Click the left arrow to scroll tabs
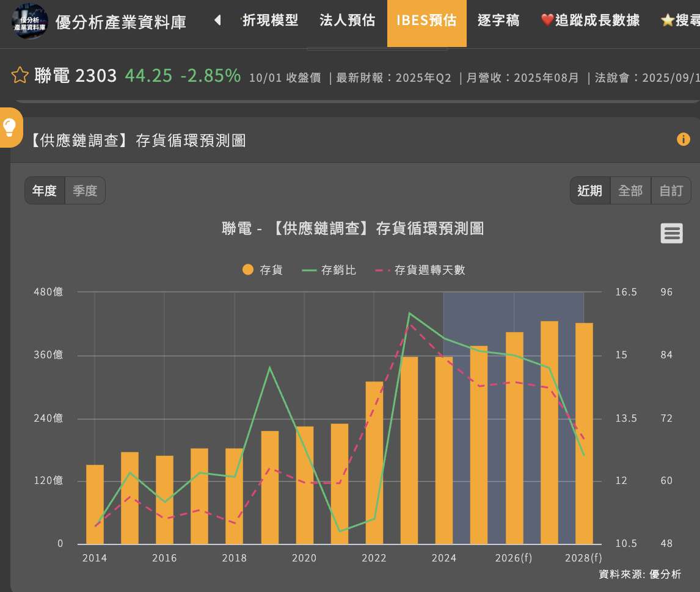The width and height of the screenshot is (700, 592). tap(217, 21)
